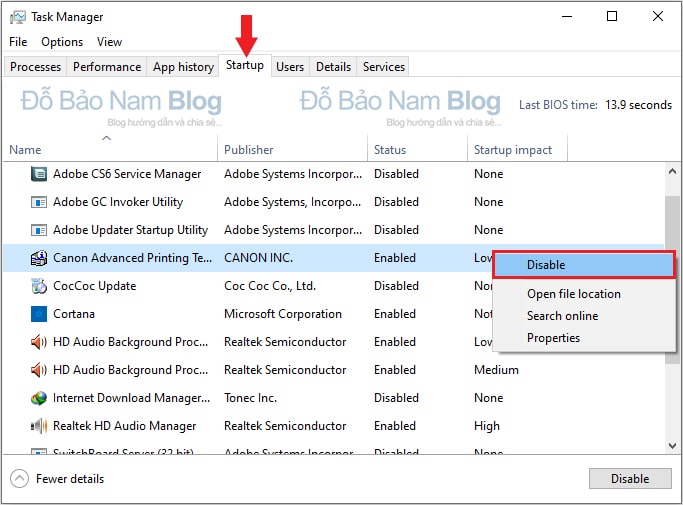Switch to the Details tab
Image resolution: width=683 pixels, height=505 pixels.
click(x=333, y=67)
